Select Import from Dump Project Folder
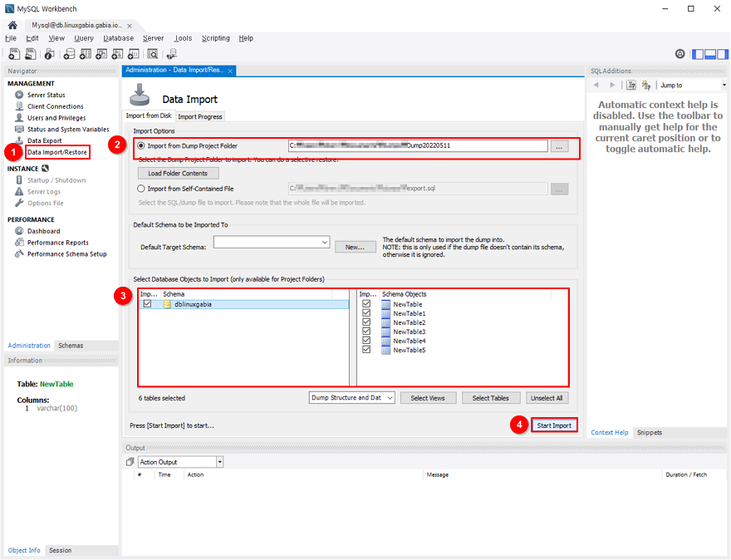 (x=140, y=146)
